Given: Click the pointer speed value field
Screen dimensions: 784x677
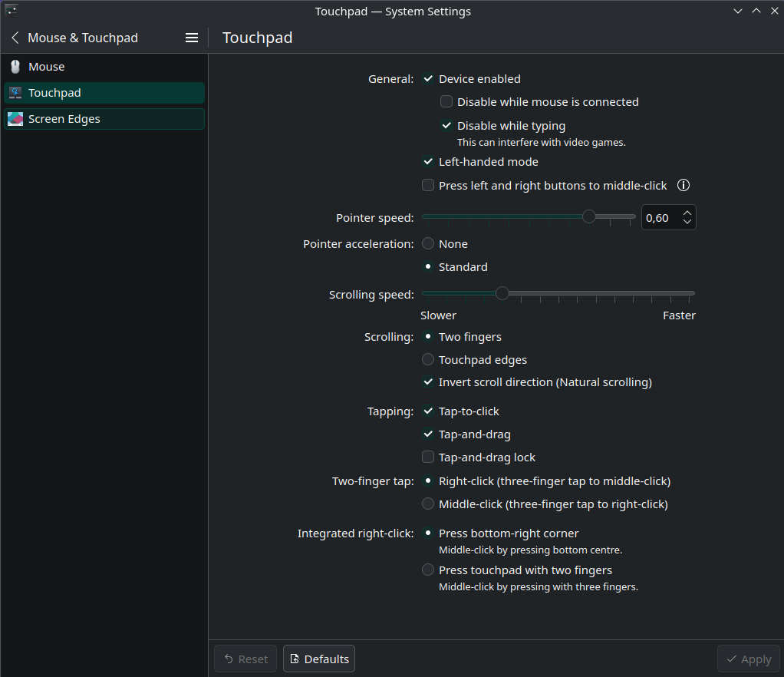Looking at the screenshot, I should (x=661, y=218).
